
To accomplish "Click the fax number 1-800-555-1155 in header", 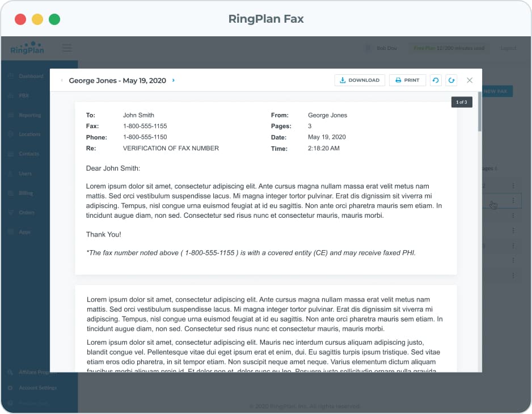I will pos(145,126).
